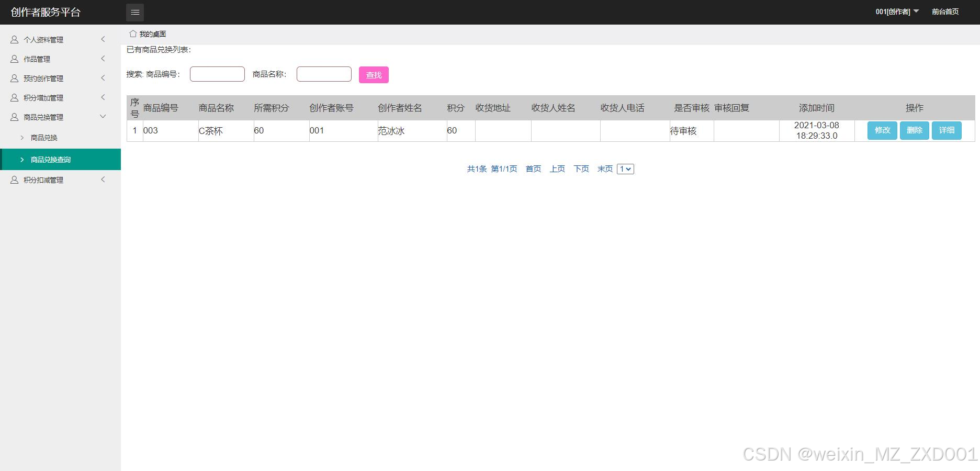Select 商品兑换查询 submenu item

click(60, 160)
